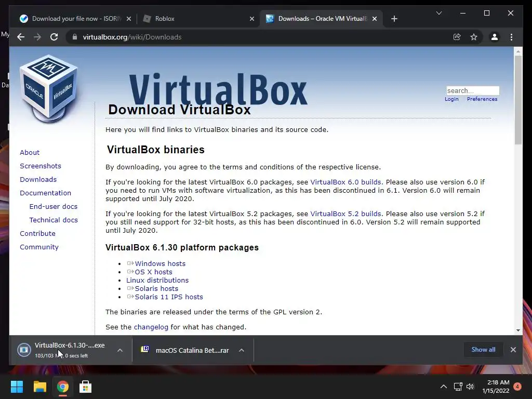Image resolution: width=532 pixels, height=399 pixels.
Task: Open the changelog link
Action: [151, 327]
